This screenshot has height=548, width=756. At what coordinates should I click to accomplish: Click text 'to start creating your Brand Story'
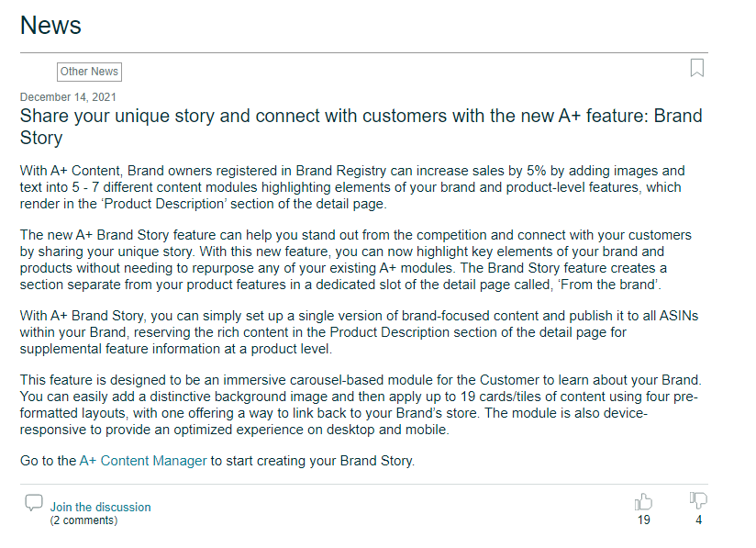313,461
